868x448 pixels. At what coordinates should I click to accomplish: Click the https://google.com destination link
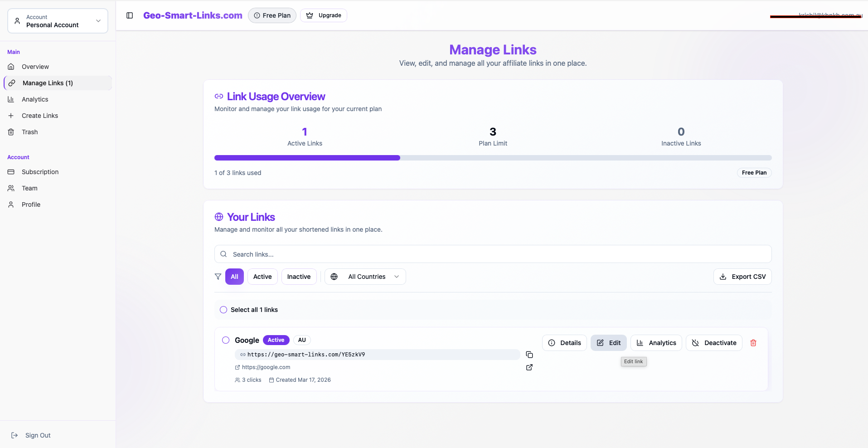[266, 367]
